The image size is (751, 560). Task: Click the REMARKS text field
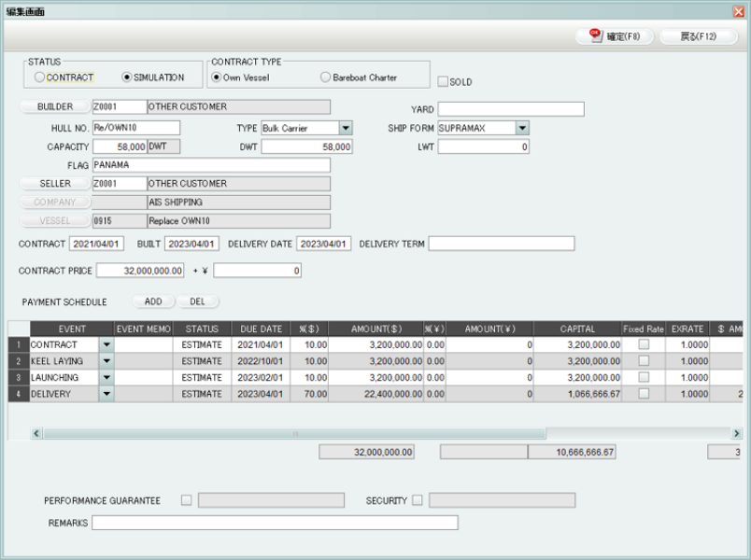[x=275, y=523]
